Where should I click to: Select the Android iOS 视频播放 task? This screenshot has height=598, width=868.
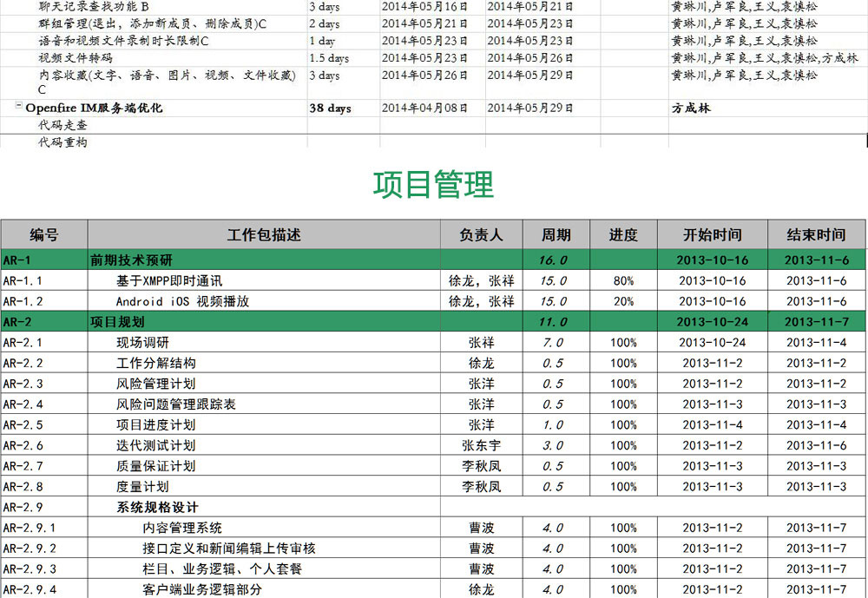point(182,301)
